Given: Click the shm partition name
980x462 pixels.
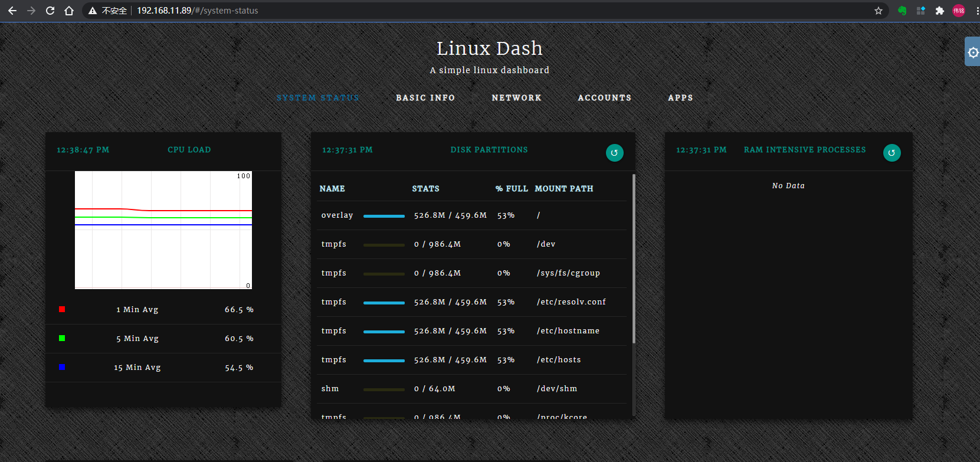Looking at the screenshot, I should pos(330,389).
